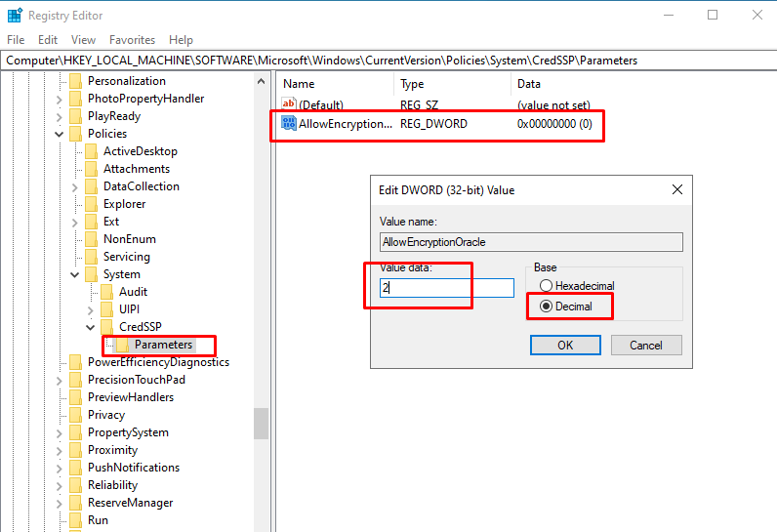Select the Decimal base radio button
The width and height of the screenshot is (777, 532).
[546, 307]
